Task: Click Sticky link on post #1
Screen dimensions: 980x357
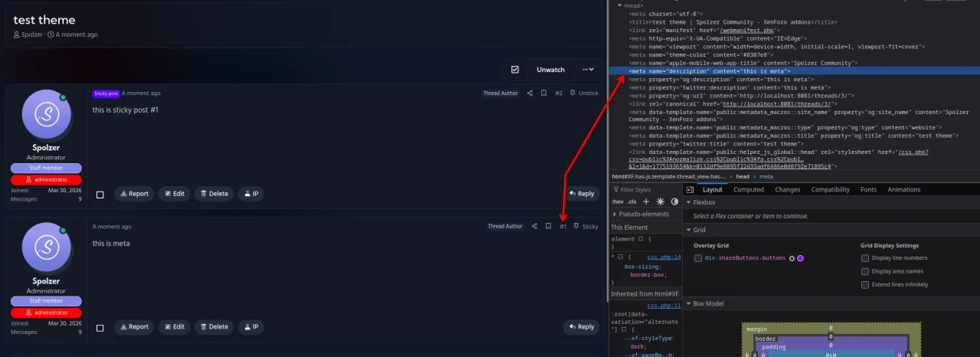Action: 586,227
